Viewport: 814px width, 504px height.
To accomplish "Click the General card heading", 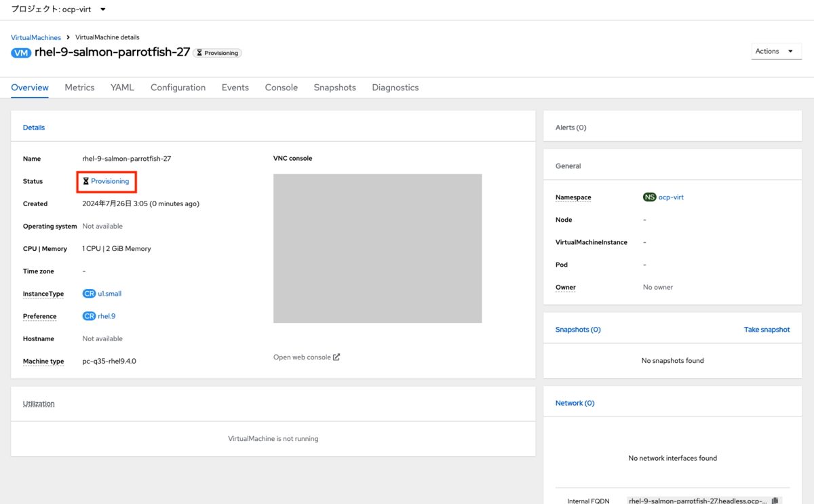I will point(568,166).
